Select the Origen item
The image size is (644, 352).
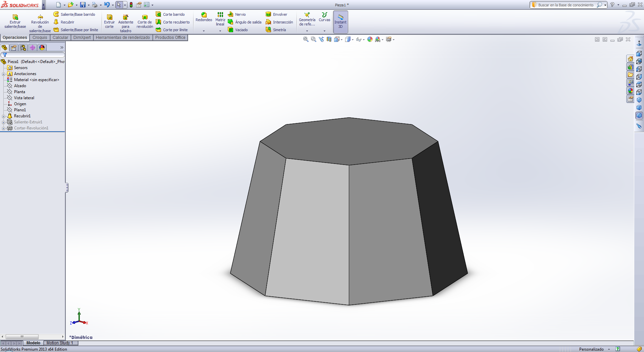tap(20, 104)
